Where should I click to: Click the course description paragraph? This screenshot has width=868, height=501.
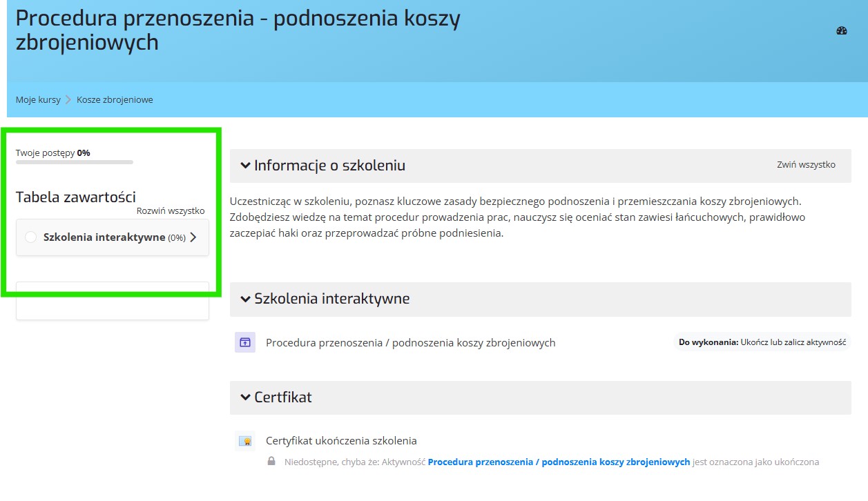[518, 217]
